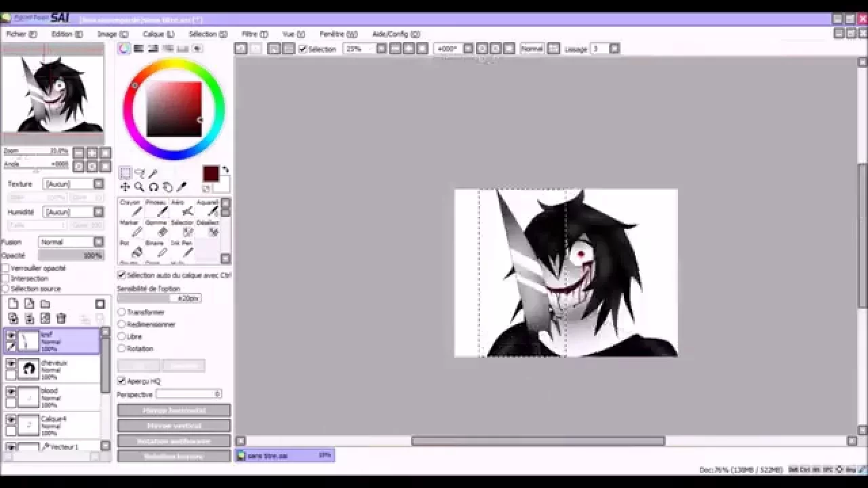Viewport: 868px width, 488px height.
Task: Choose the Sélection pen tool
Action: click(x=182, y=228)
